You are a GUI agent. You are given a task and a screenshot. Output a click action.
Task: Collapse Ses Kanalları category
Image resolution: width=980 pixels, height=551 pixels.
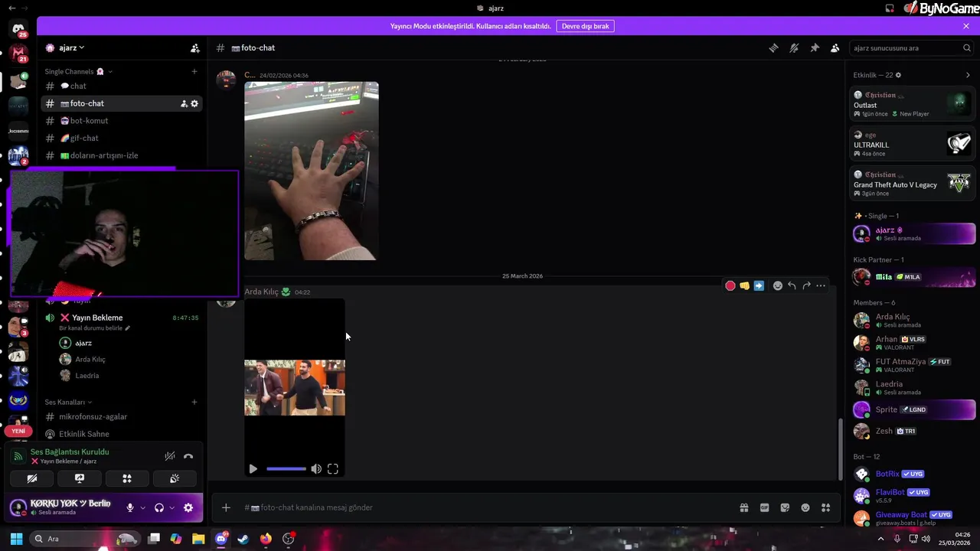pyautogui.click(x=68, y=402)
